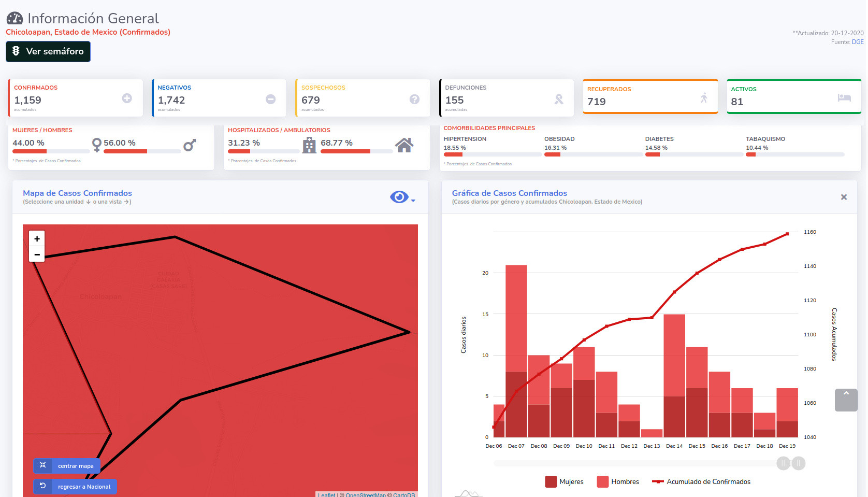Click the TABAQUISMO 10.44 % label
This screenshot has width=868, height=497.
click(765, 144)
